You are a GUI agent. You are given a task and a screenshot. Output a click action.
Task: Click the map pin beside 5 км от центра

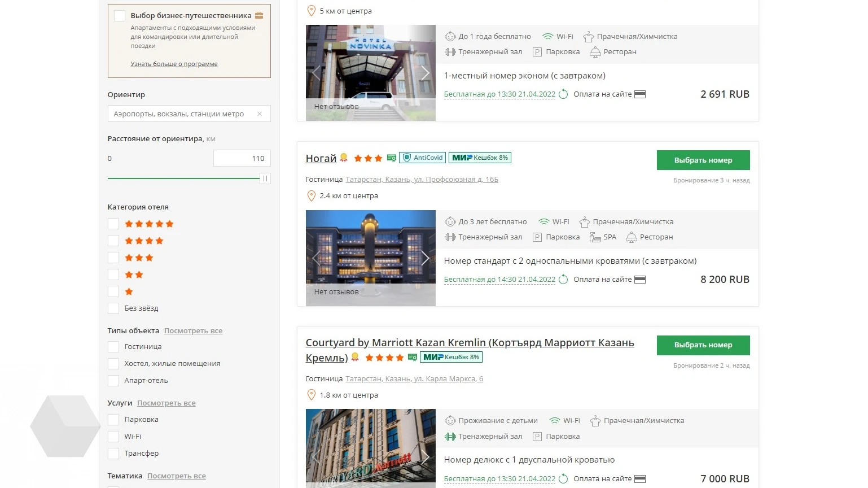(x=311, y=11)
